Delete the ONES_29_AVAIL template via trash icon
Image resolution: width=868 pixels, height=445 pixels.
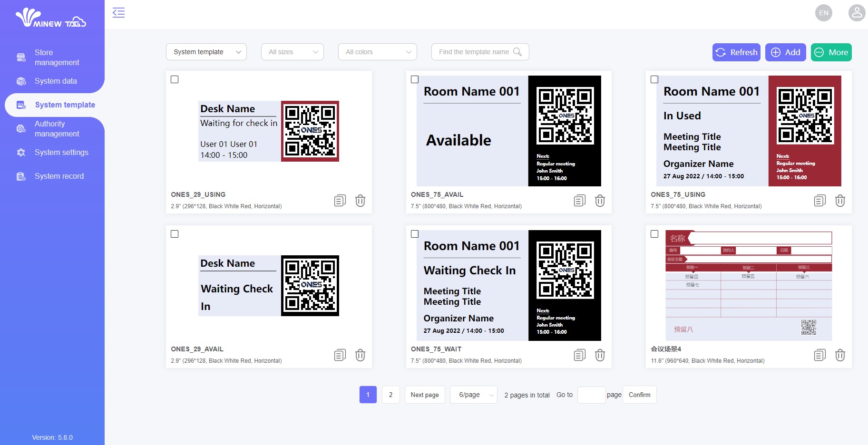[x=360, y=355]
